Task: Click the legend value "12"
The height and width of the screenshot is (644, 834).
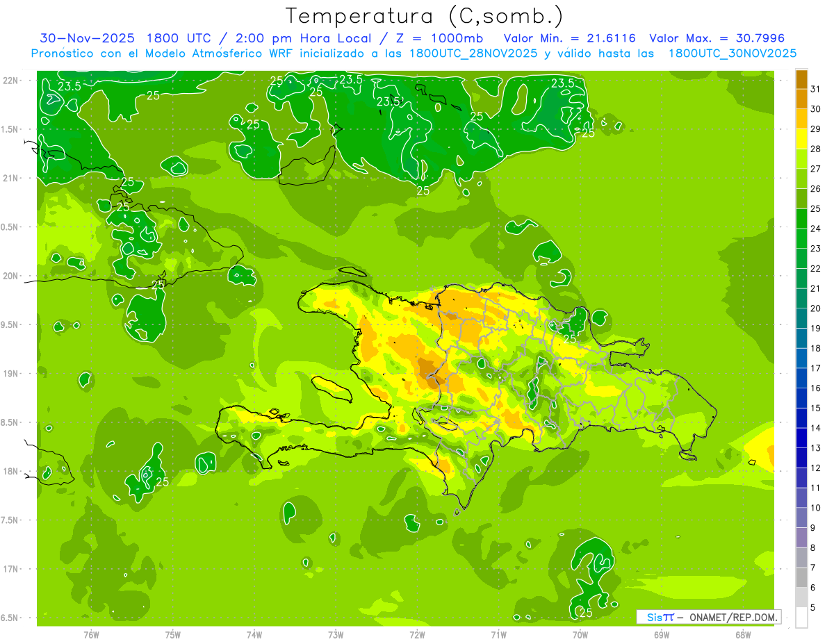Action: (x=816, y=468)
